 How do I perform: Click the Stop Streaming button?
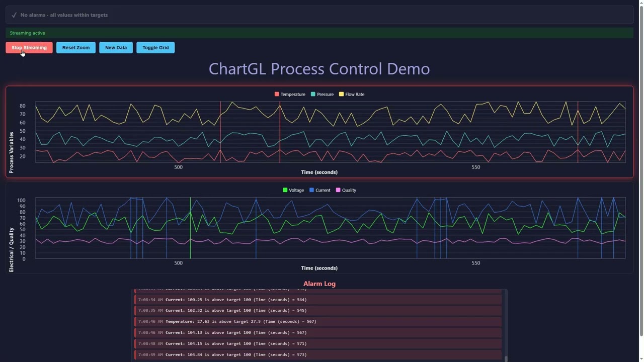[29, 48]
